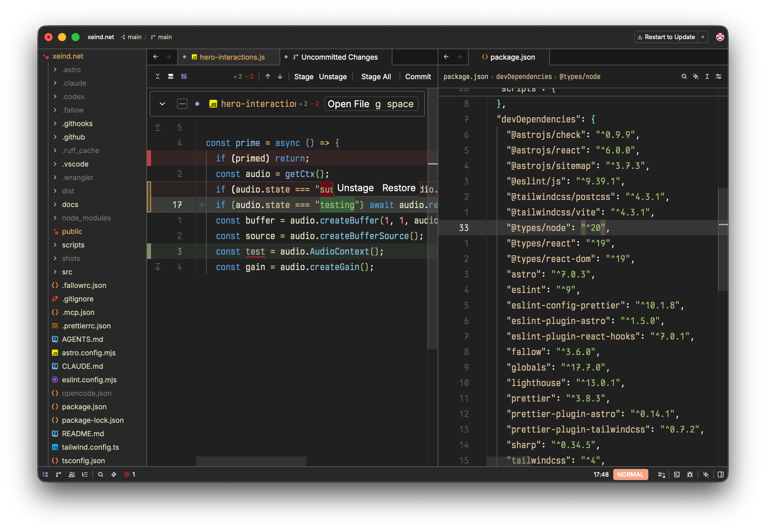766x532 pixels.
Task: Toggle split diff view icon
Action: point(171,77)
